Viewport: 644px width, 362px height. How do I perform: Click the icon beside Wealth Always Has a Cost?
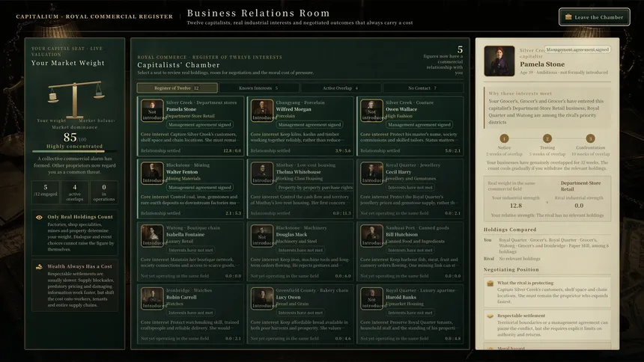pyautogui.click(x=39, y=267)
